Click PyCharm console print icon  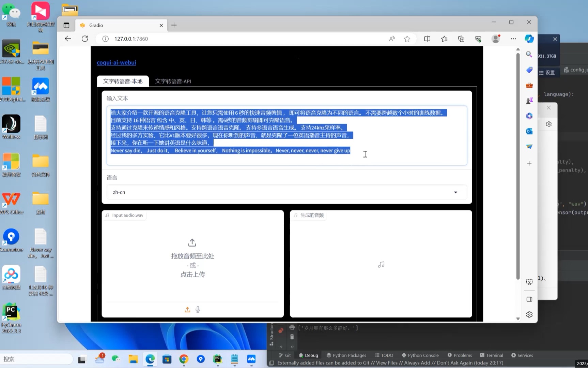(x=292, y=327)
